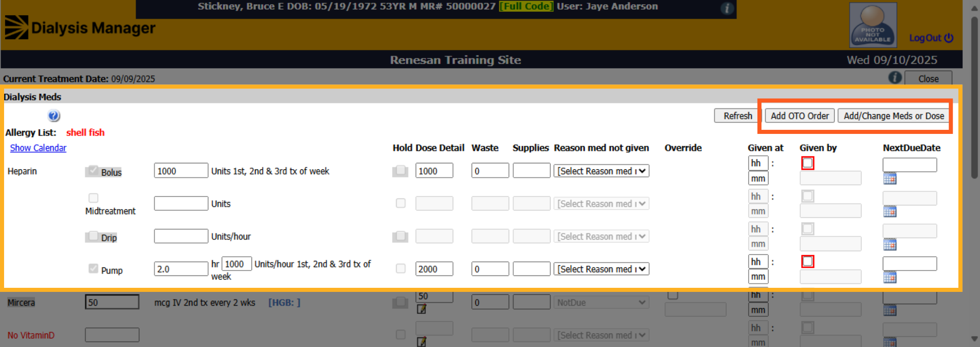Toggle the Pump checkbox
This screenshot has width=980, height=347.
pyautogui.click(x=93, y=268)
